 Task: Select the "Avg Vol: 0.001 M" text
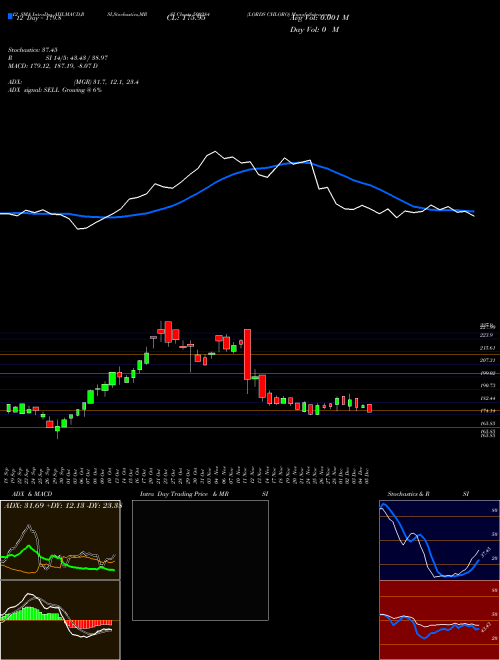(319, 18)
